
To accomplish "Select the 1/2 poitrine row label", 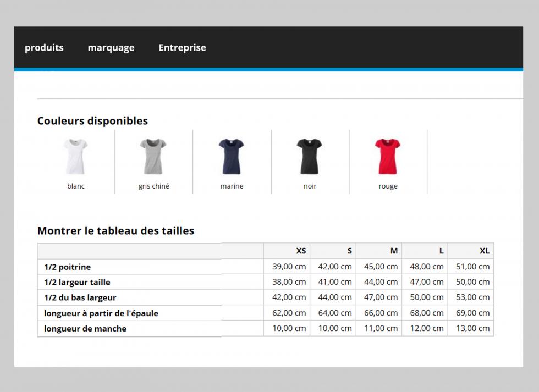I will point(67,267).
